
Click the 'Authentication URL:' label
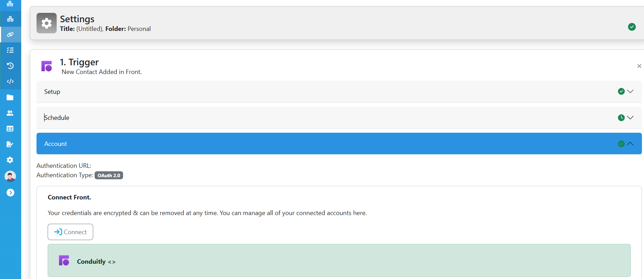point(64,166)
